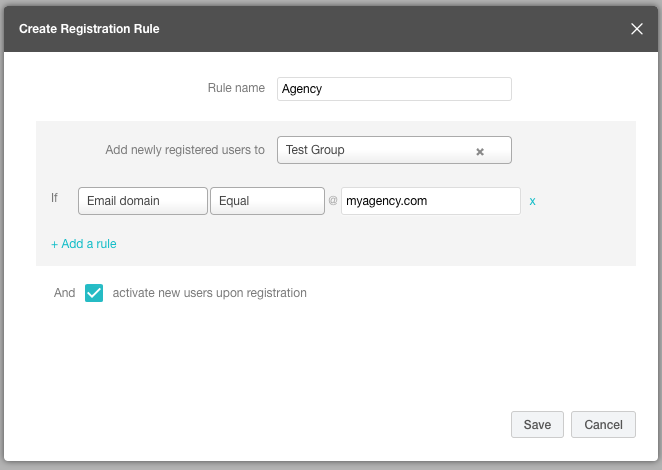Click the dialog title text
Viewport: 662px width, 470px height.
[89, 29]
